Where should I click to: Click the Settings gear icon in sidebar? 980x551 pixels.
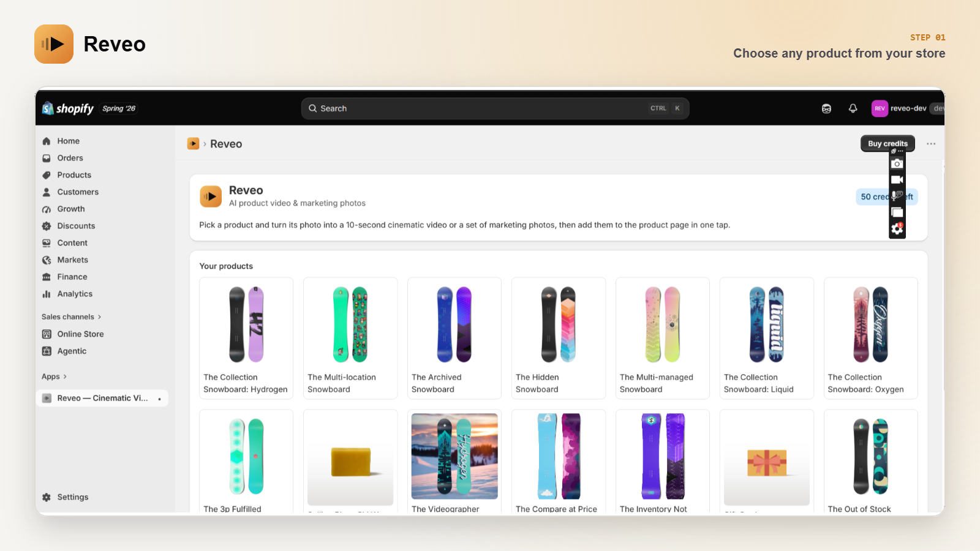(47, 497)
